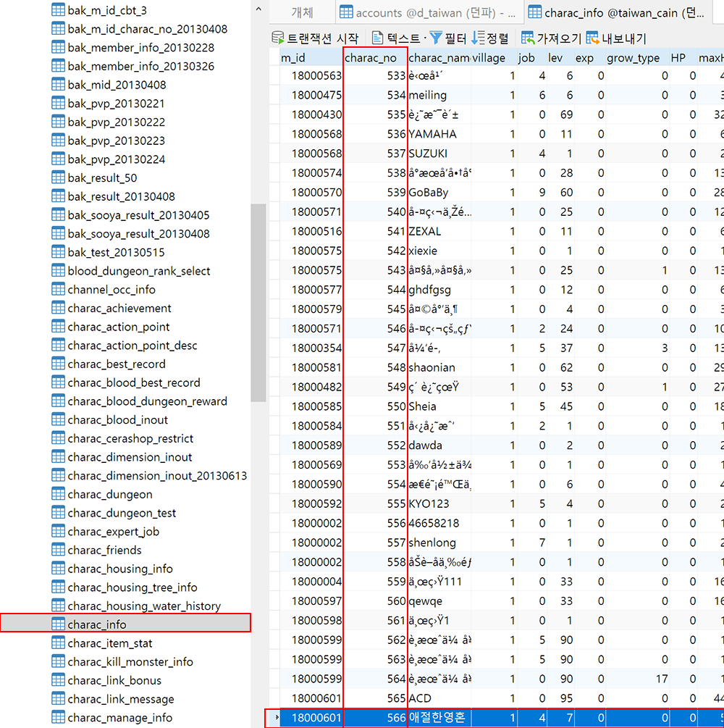Select the cell with name ZEXAL

tap(439, 231)
